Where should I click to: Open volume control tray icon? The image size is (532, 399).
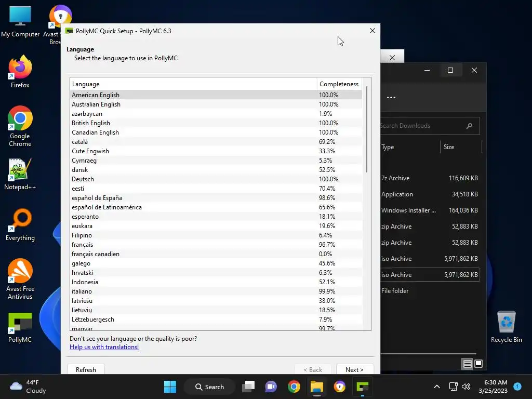[x=466, y=387]
